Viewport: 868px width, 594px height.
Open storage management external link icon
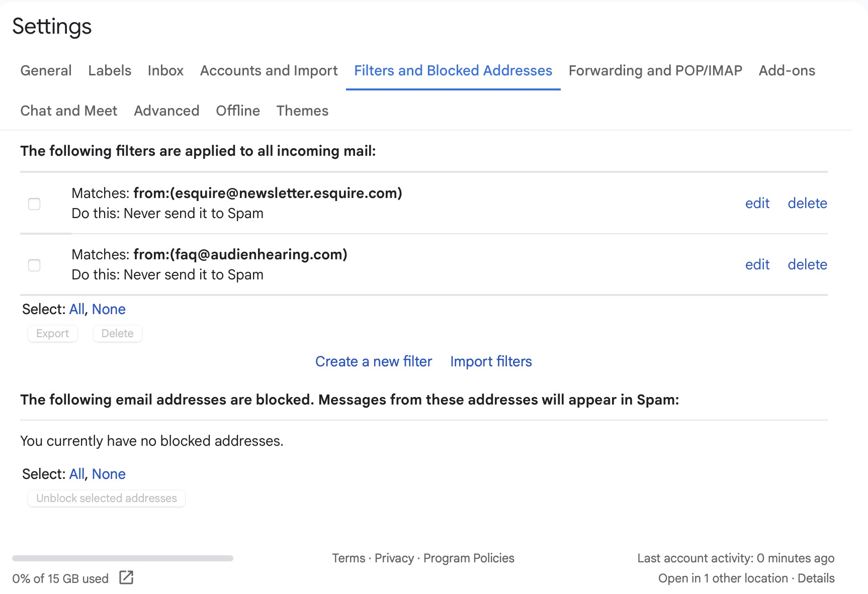[x=126, y=577]
